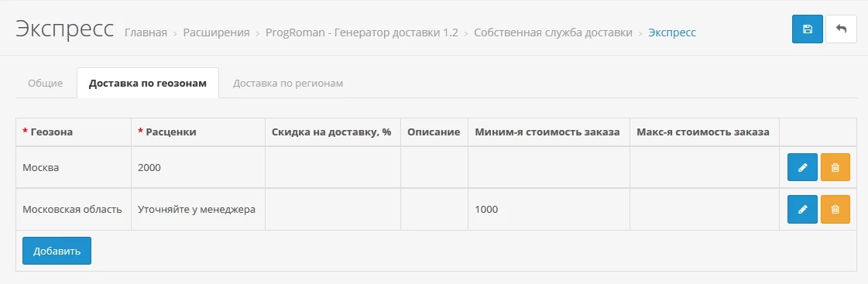
Task: Click the 1000 minimum order cell
Action: pos(548,209)
